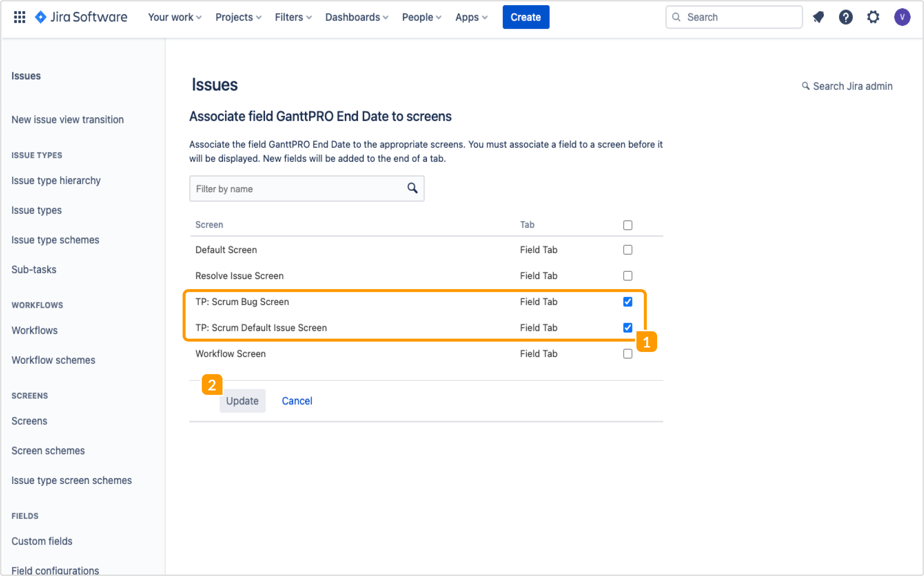The width and height of the screenshot is (924, 576).
Task: Click Field Tab in Default Screen row
Action: click(x=539, y=250)
